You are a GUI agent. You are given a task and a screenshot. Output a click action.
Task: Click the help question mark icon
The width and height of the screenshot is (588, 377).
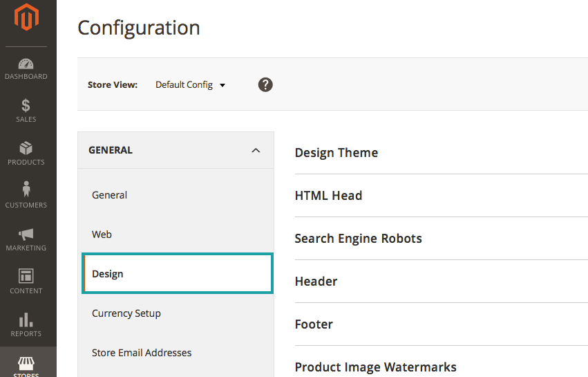265,84
